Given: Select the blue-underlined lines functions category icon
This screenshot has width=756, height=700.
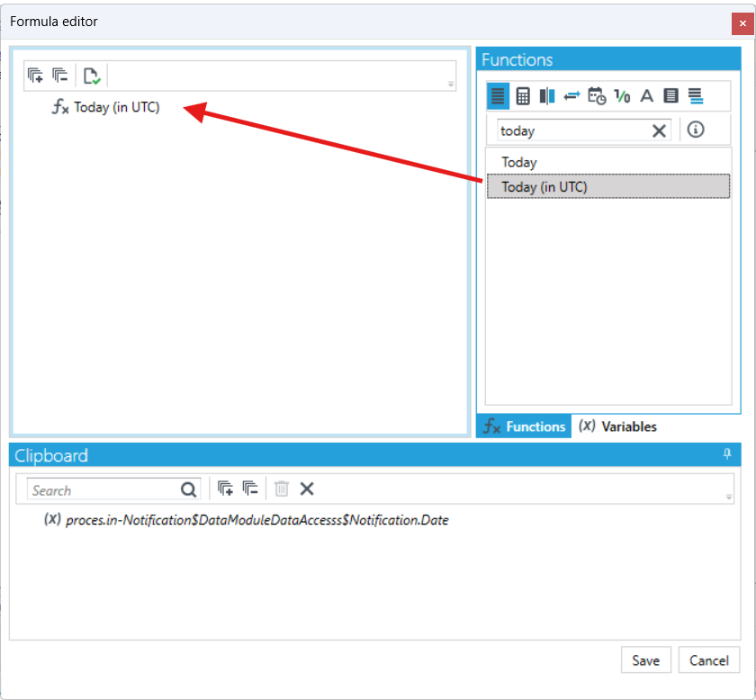Looking at the screenshot, I should 695,96.
